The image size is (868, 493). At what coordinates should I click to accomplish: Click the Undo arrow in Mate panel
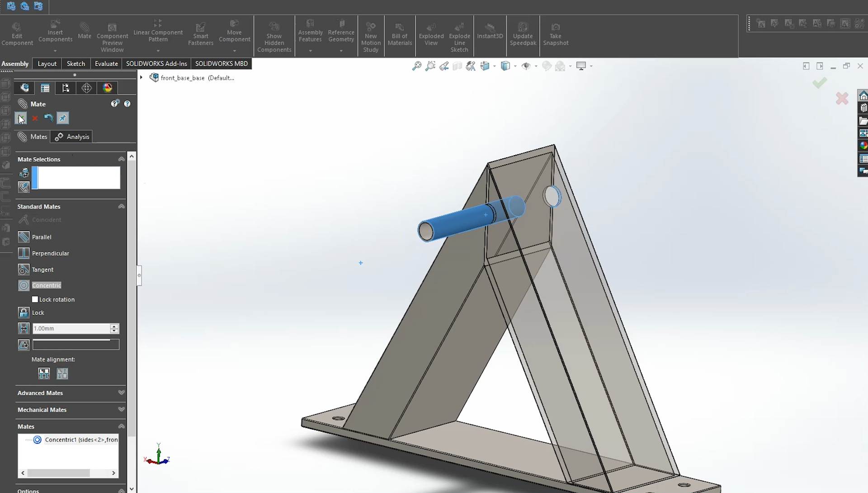48,118
